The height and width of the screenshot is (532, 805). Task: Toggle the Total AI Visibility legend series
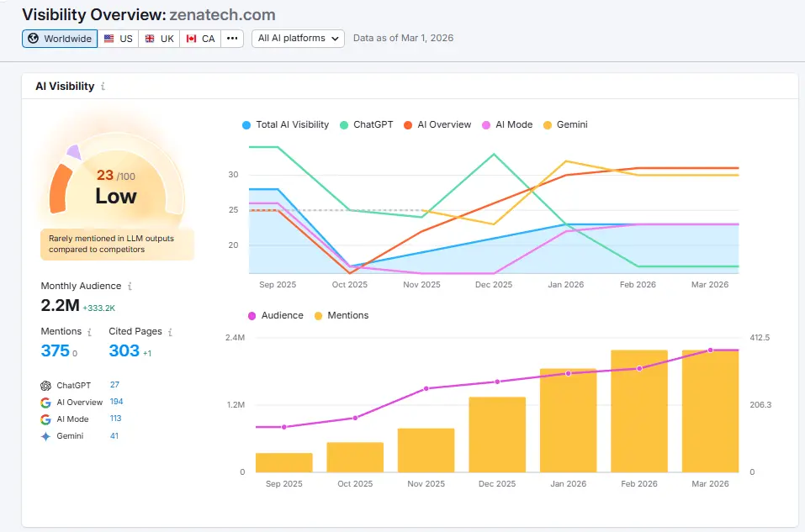tap(285, 124)
